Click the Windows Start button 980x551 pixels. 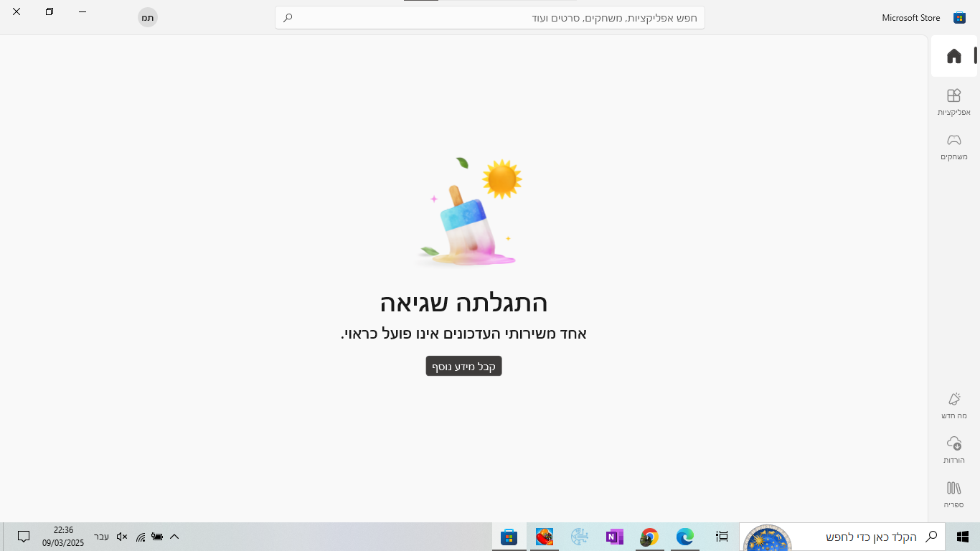click(962, 537)
